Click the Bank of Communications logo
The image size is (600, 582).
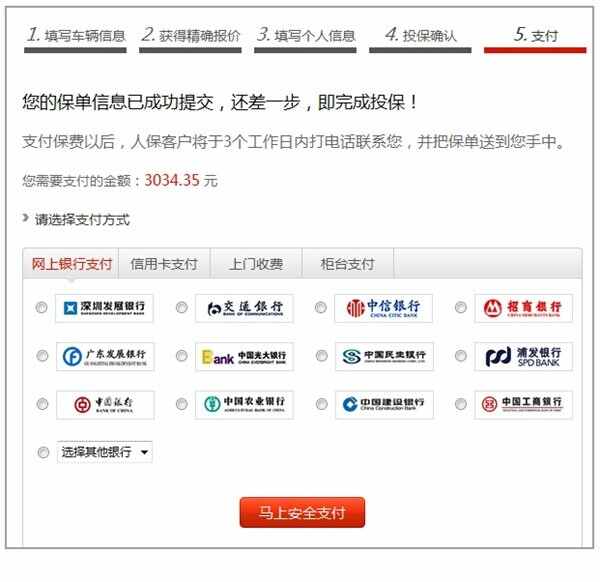click(x=244, y=308)
